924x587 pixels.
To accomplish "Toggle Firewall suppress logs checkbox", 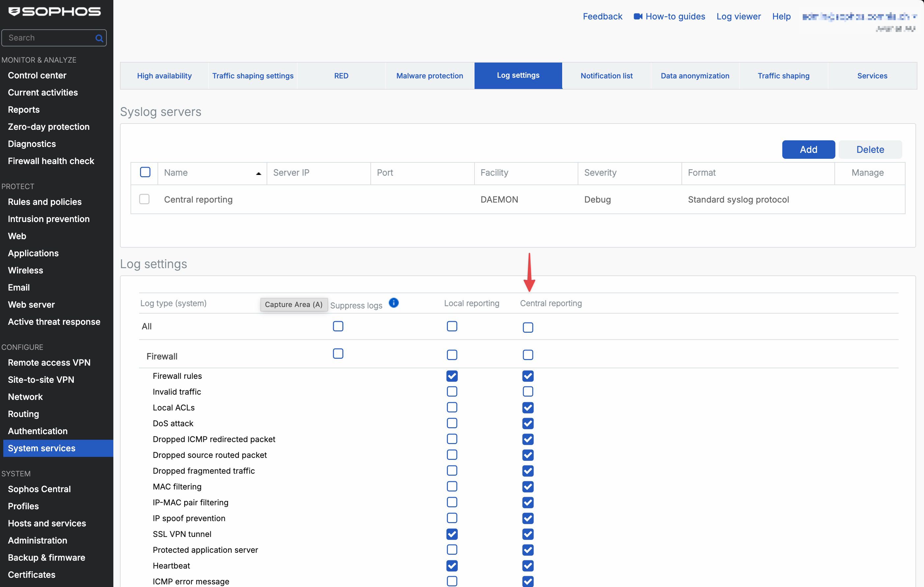I will tap(338, 353).
